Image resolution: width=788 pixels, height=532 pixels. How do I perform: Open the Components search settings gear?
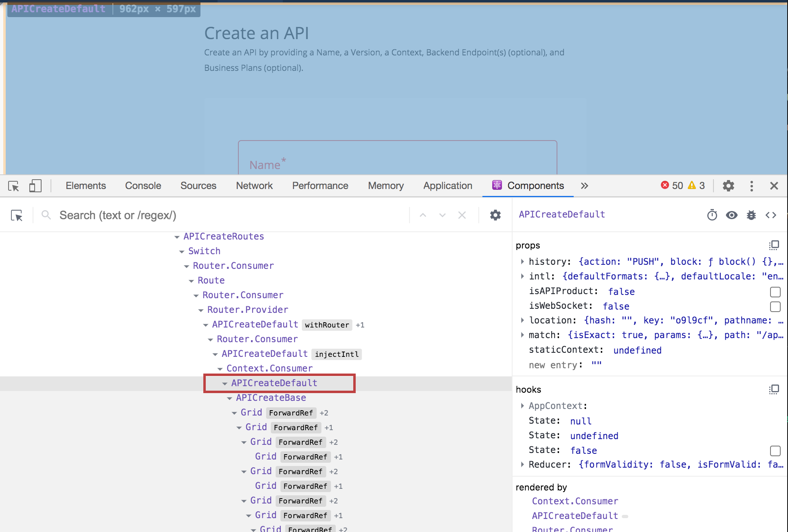pyautogui.click(x=495, y=215)
